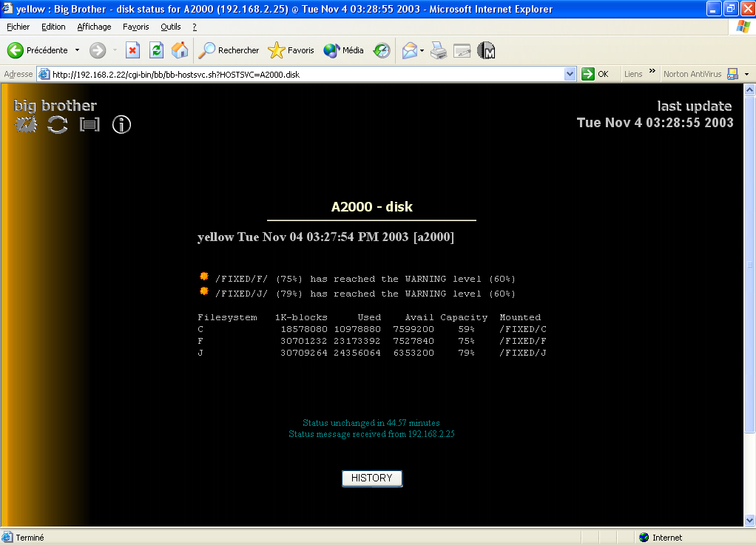Click the Big Brother circular arrows icon
Image resolution: width=756 pixels, height=545 pixels.
point(57,124)
